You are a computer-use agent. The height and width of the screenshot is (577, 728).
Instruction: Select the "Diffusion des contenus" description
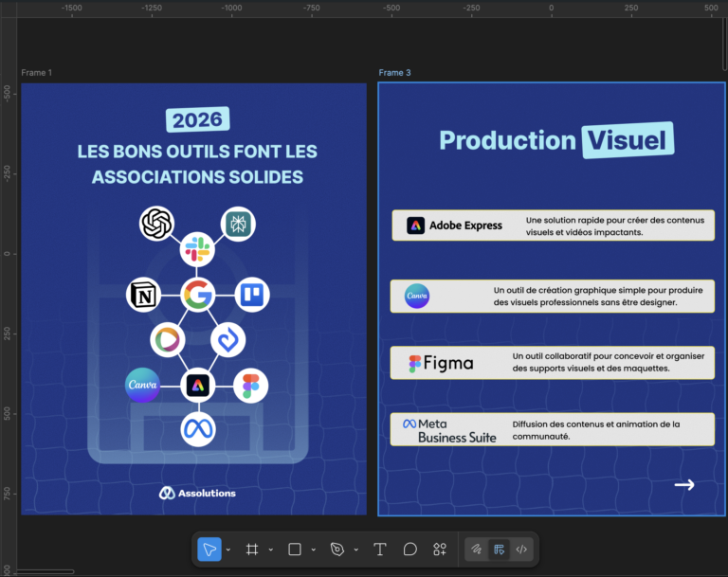(x=596, y=430)
